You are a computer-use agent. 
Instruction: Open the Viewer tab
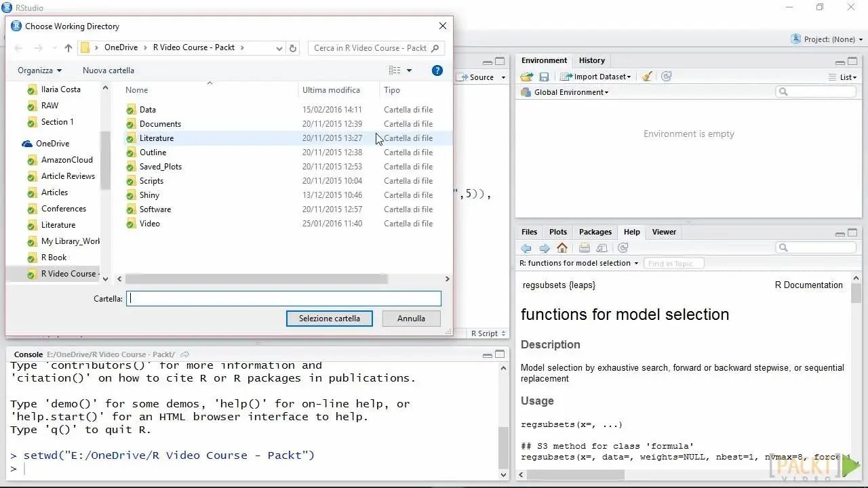664,232
